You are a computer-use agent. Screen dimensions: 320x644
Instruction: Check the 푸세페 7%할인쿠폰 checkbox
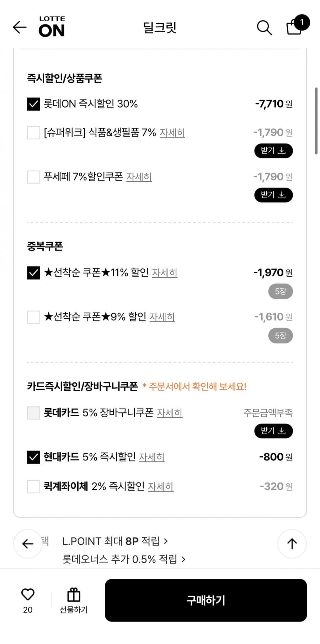[x=33, y=177]
